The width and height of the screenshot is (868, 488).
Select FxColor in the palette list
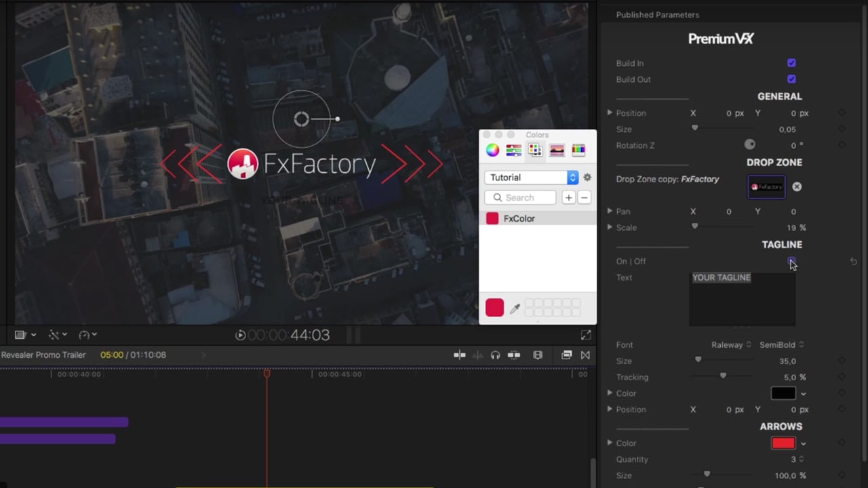coord(538,218)
